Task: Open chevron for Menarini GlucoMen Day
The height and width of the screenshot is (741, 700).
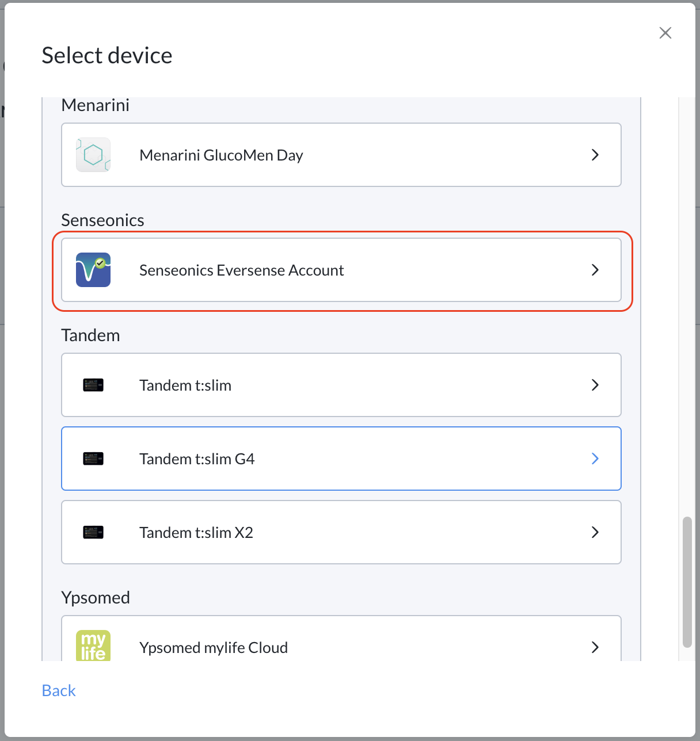Action: point(595,155)
